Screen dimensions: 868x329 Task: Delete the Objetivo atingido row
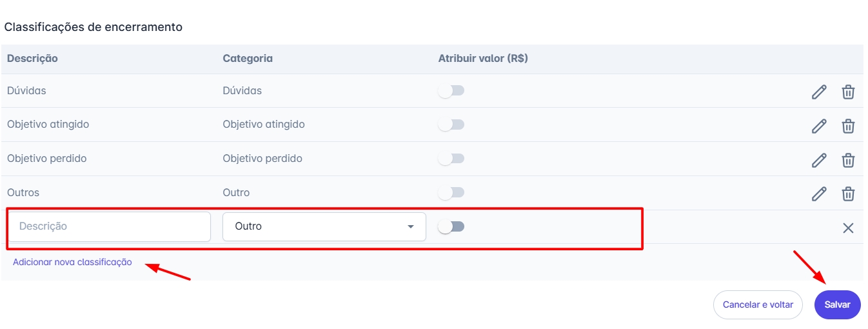pos(849,126)
